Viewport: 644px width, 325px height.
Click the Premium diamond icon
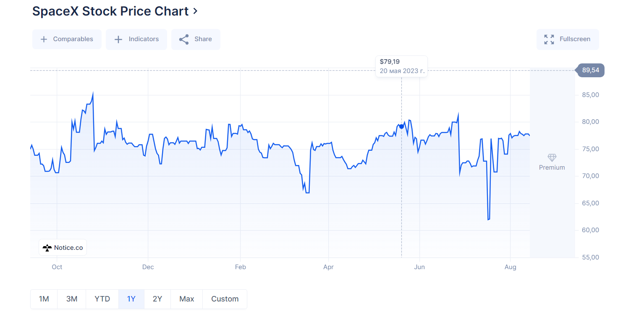[x=552, y=158]
